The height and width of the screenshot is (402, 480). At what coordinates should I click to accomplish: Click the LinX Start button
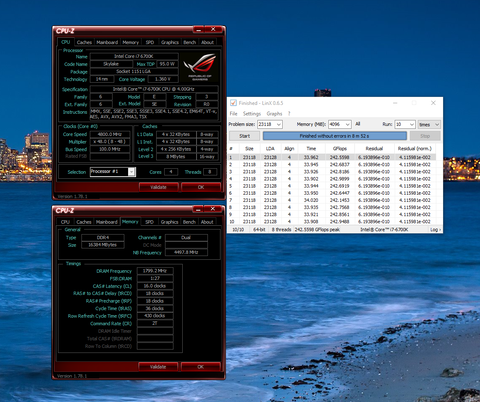pos(244,136)
